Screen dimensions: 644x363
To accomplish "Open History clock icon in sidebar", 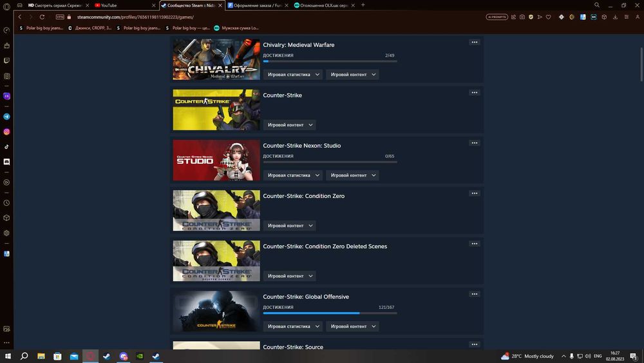I will 6,203.
